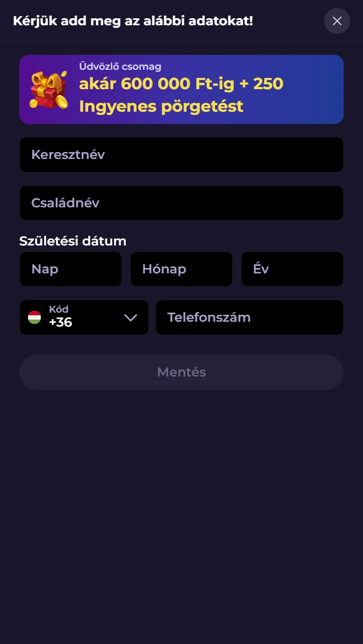This screenshot has width=363, height=644.
Task: Click the gold coin beside the gift
Action: pos(62,102)
